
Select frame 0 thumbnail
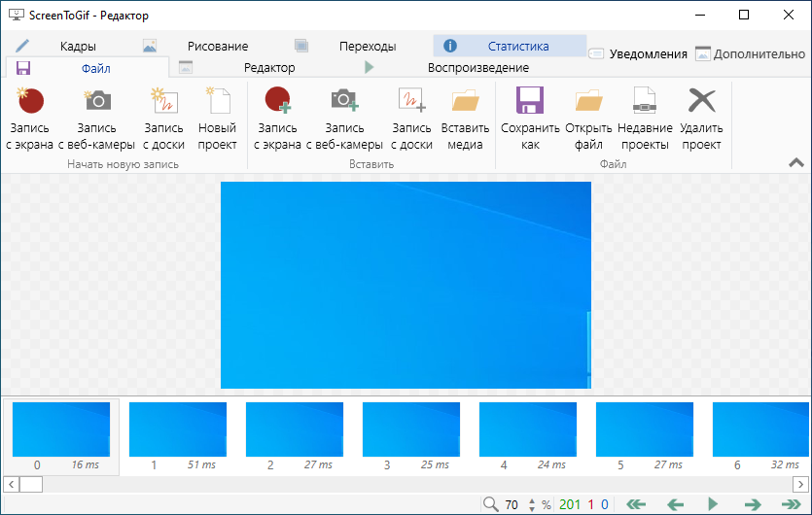click(61, 429)
